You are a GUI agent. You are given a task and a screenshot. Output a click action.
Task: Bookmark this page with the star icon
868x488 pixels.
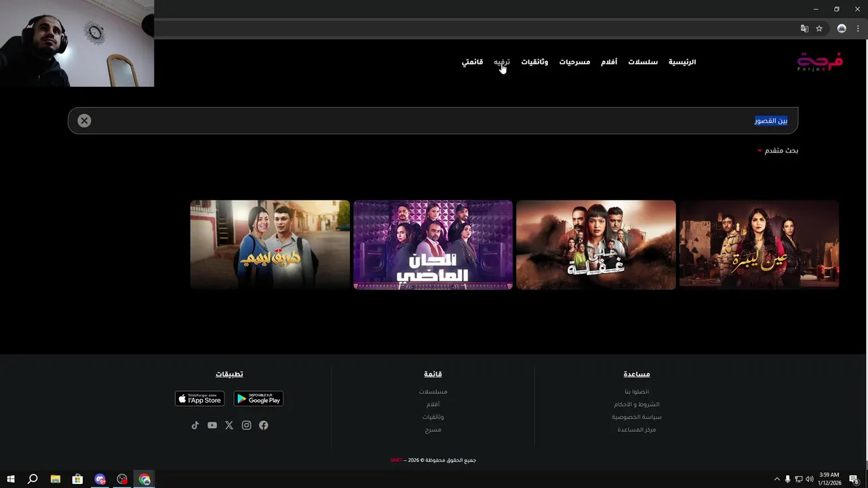coord(819,28)
